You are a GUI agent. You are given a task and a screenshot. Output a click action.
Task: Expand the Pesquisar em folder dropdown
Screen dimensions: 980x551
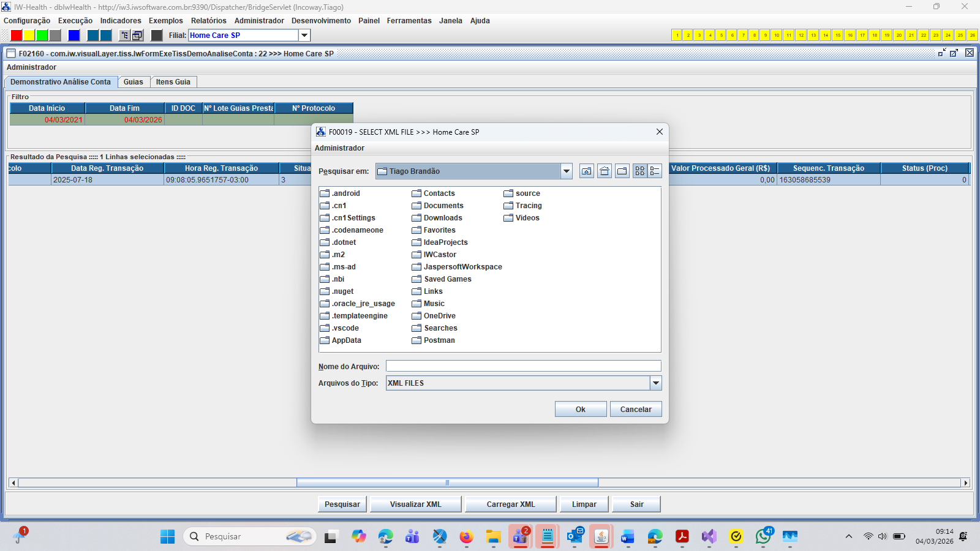coord(567,171)
